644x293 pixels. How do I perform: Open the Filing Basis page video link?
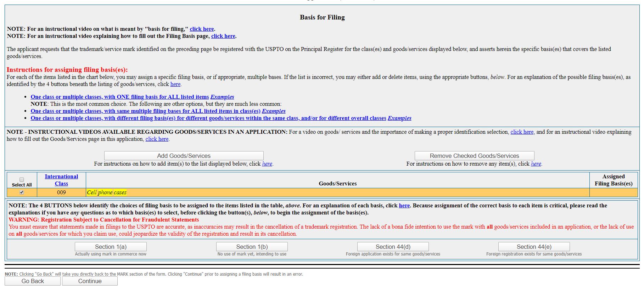pyautogui.click(x=223, y=36)
